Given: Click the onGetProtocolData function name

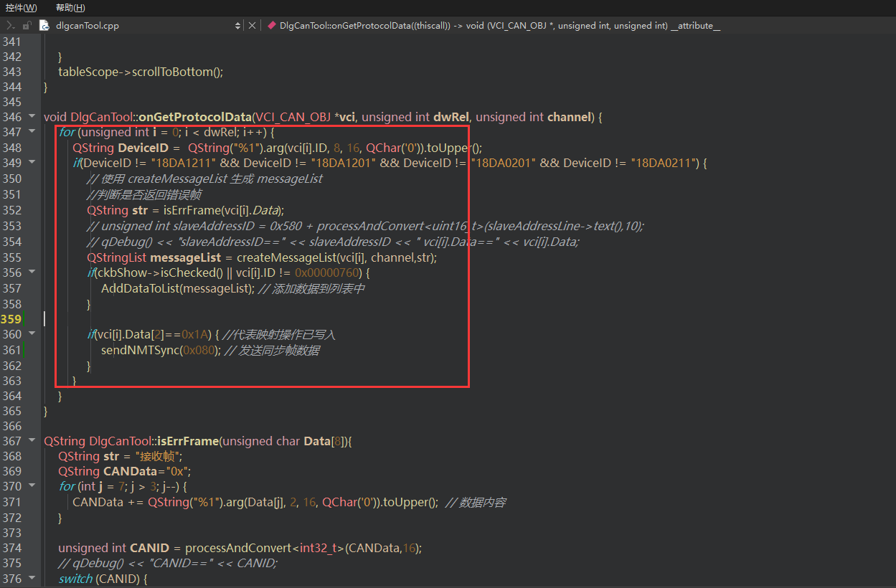Looking at the screenshot, I should (x=194, y=116).
